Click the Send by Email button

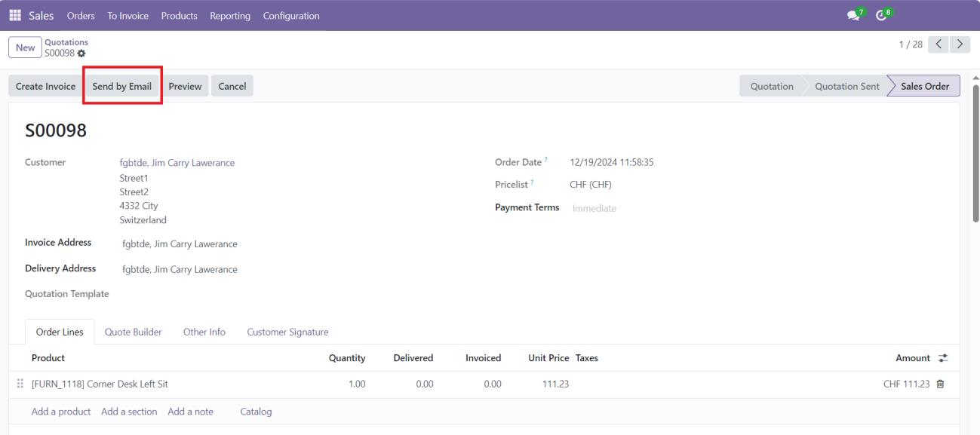click(x=121, y=87)
